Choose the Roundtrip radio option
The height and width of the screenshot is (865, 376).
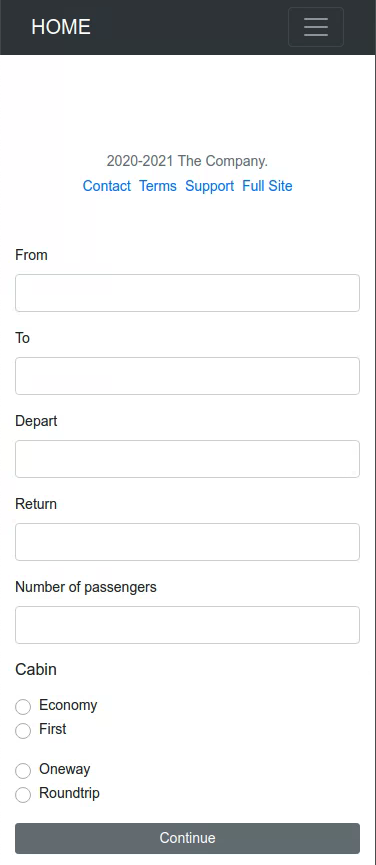(23, 795)
